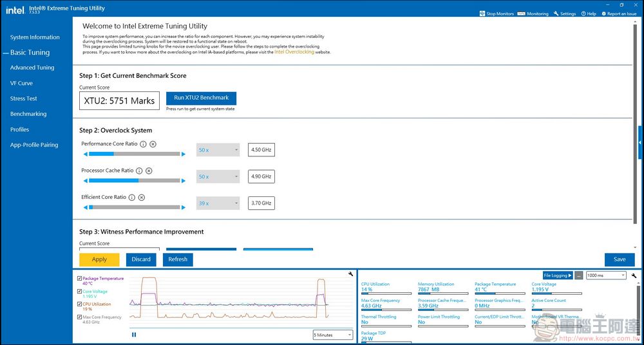Reset Performance Core Ratio with the X icon
Screen dimensions: 644x345
coord(153,144)
